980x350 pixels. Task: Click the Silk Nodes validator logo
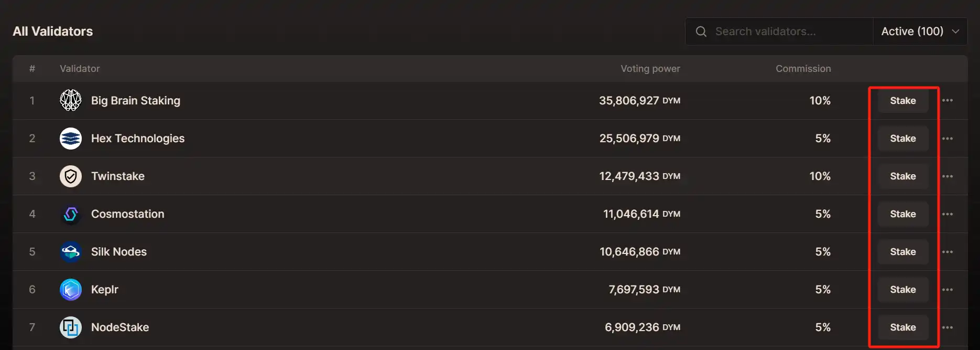71,252
